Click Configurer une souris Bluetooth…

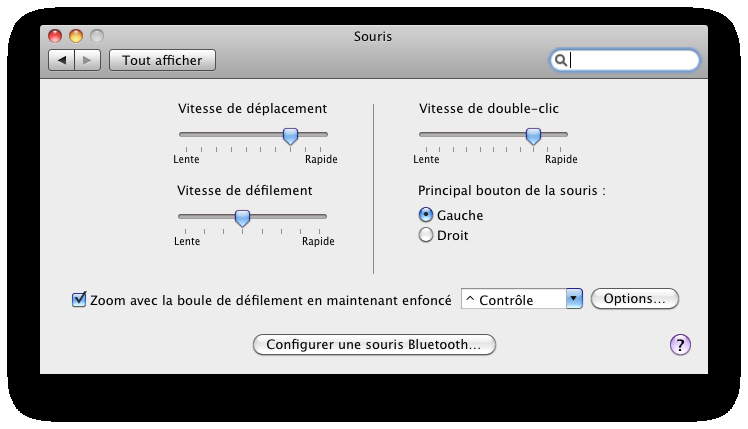click(374, 345)
